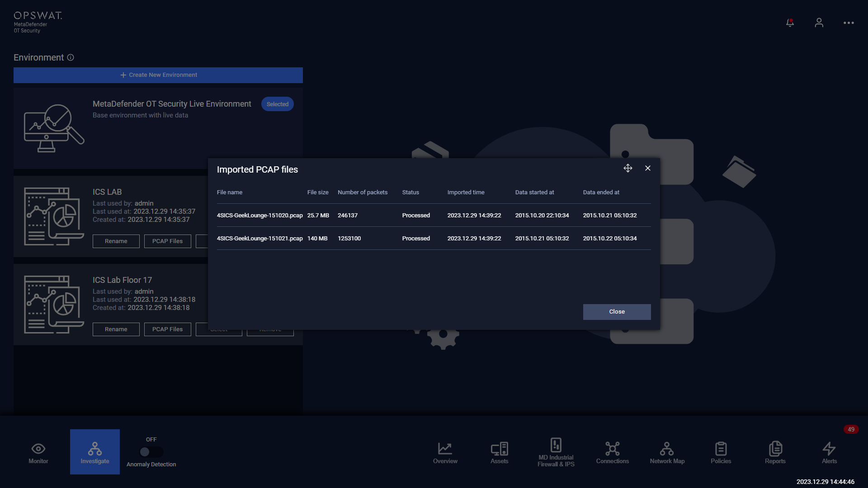
Task: Open the notifications bell icon
Action: click(x=790, y=23)
